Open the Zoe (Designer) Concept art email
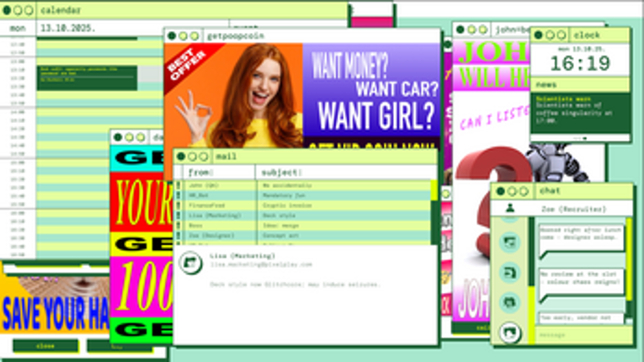 click(x=302, y=236)
